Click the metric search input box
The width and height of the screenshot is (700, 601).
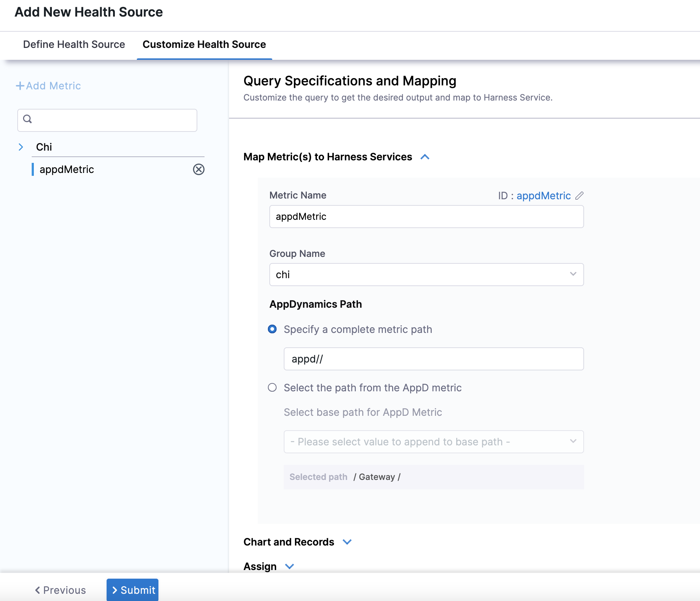pos(112,120)
